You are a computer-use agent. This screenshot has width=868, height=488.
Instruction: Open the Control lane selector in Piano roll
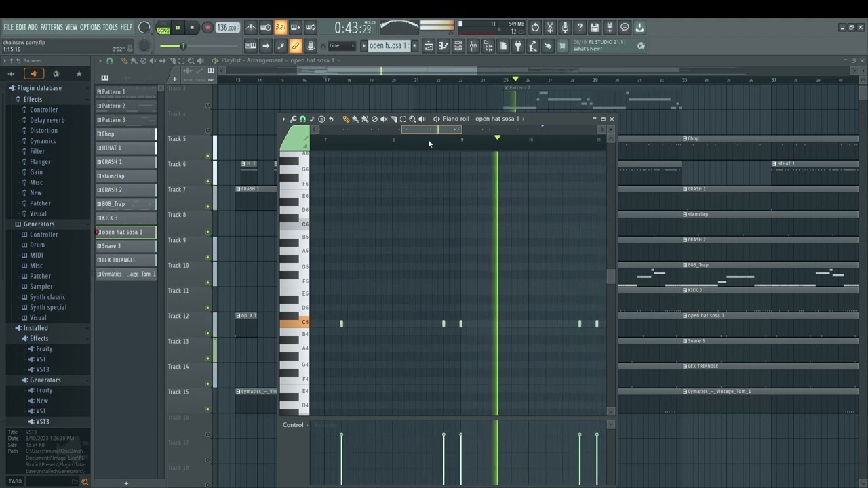click(x=294, y=425)
